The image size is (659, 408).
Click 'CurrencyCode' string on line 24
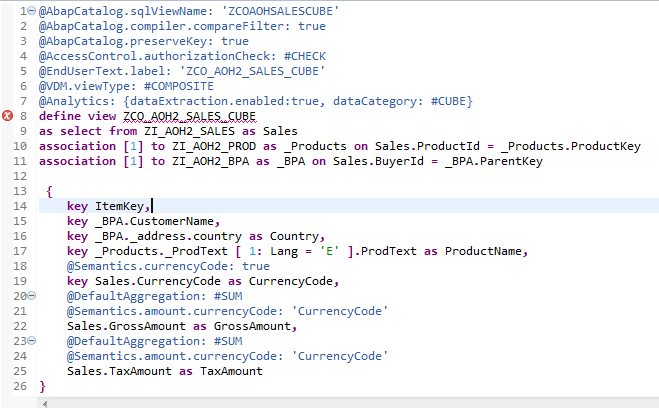(x=340, y=356)
